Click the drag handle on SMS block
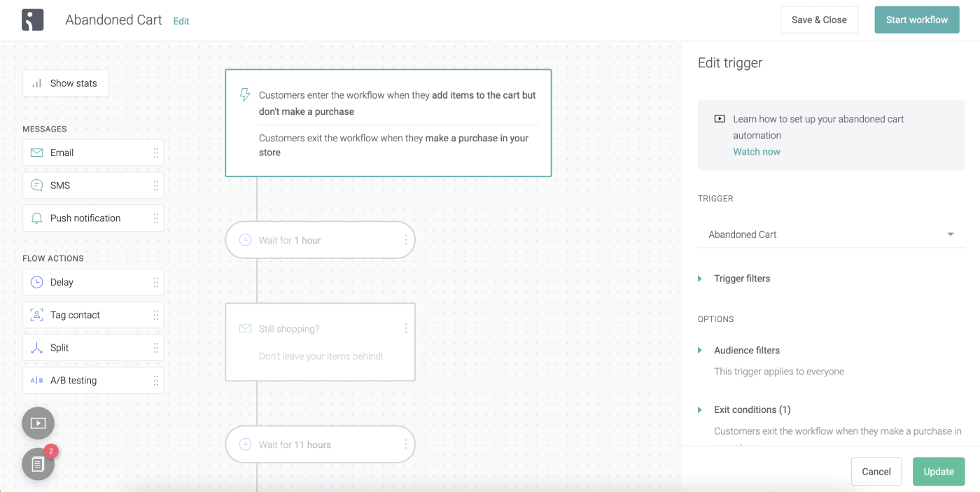The height and width of the screenshot is (492, 980). click(155, 185)
